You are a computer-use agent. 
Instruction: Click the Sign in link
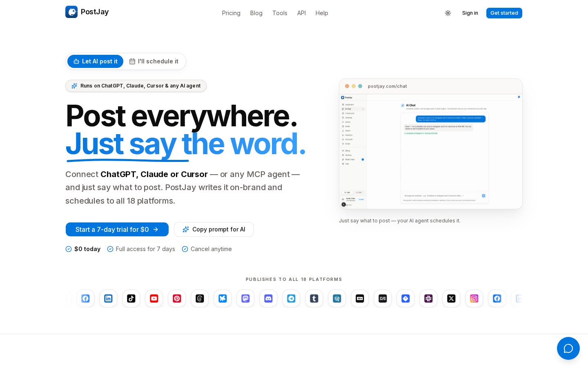[470, 13]
